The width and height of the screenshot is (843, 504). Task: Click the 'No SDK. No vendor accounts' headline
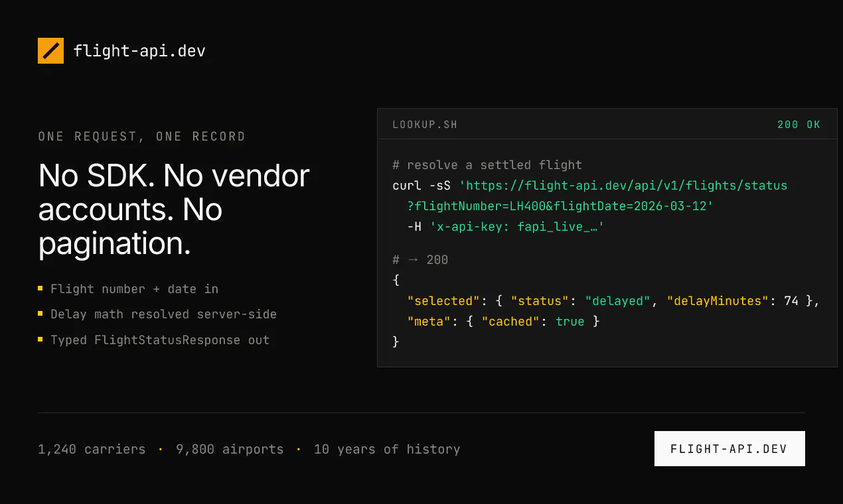click(174, 210)
